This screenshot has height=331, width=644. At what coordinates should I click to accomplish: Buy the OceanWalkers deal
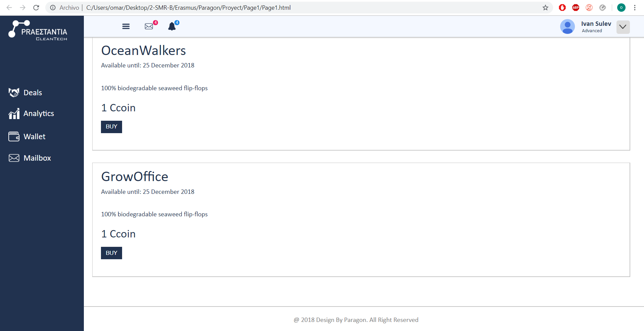(x=111, y=127)
